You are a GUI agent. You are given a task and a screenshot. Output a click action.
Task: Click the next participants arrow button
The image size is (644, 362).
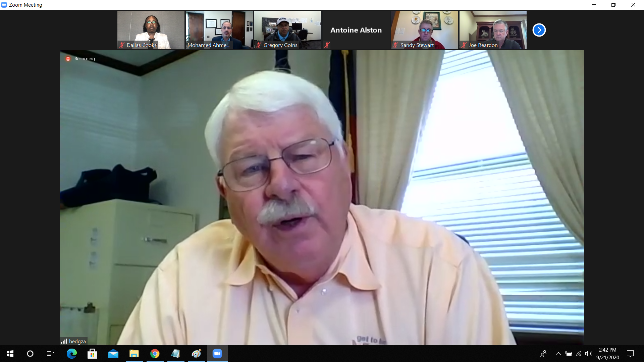(539, 30)
